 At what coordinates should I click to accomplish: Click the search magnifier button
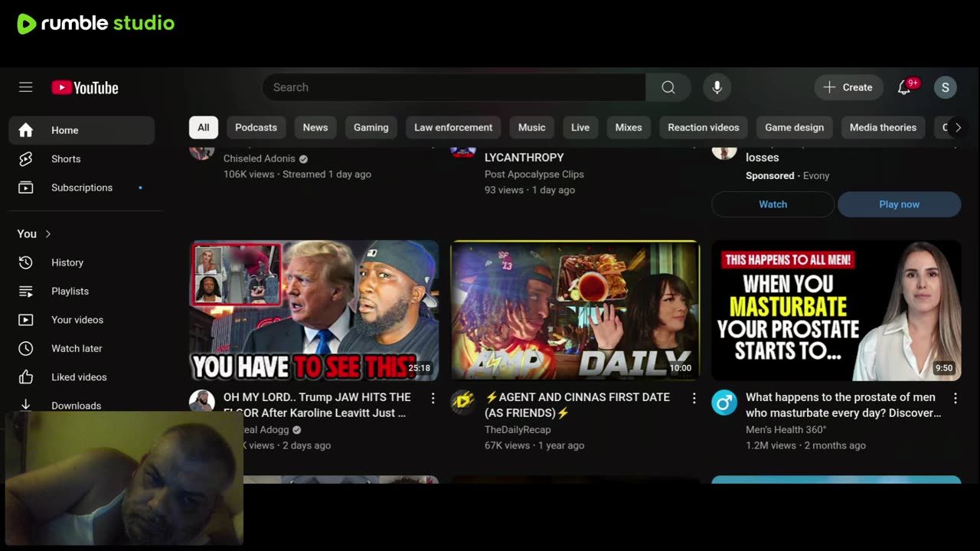(x=668, y=87)
